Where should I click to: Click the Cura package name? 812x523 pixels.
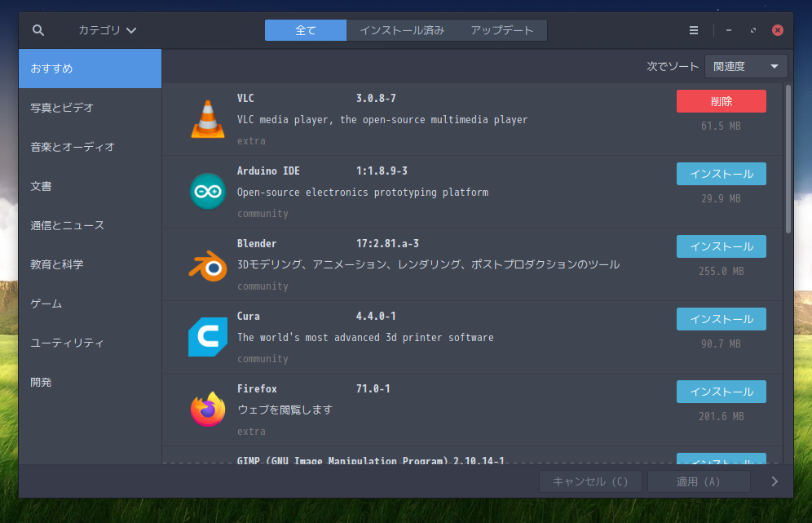click(x=248, y=317)
